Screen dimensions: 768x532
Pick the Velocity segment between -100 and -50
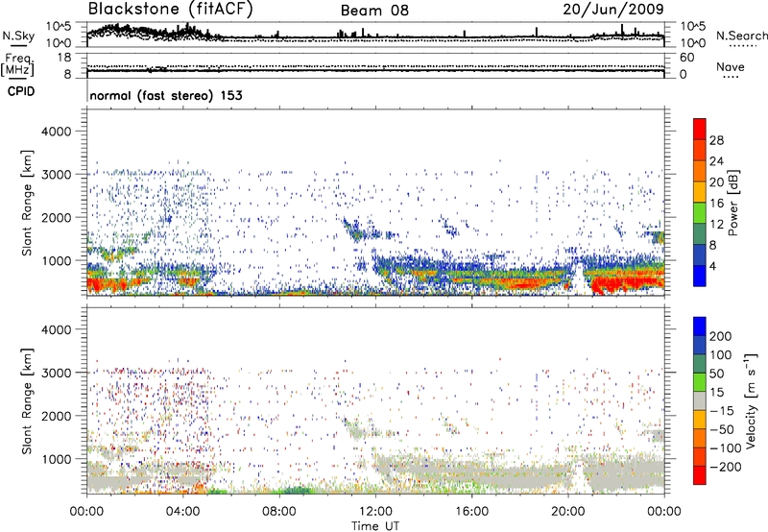pos(700,438)
